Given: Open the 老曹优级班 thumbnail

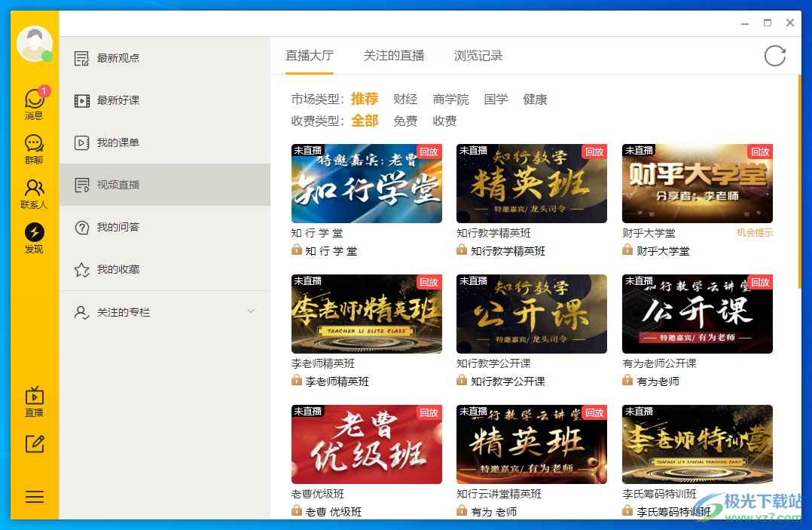Looking at the screenshot, I should (x=367, y=445).
